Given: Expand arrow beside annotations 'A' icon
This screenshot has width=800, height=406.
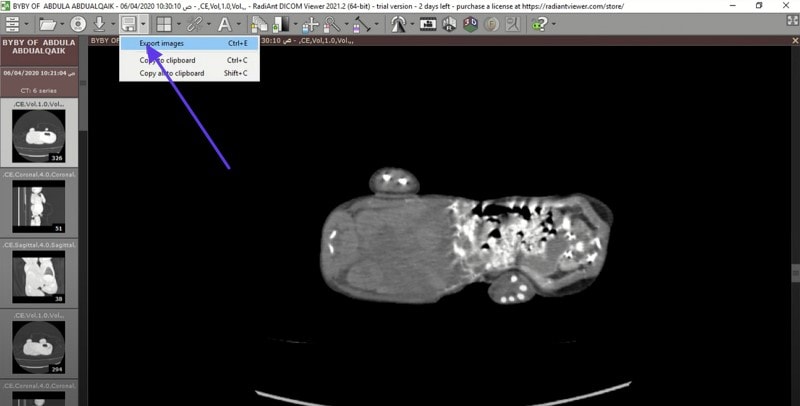Looking at the screenshot, I should click(238, 24).
